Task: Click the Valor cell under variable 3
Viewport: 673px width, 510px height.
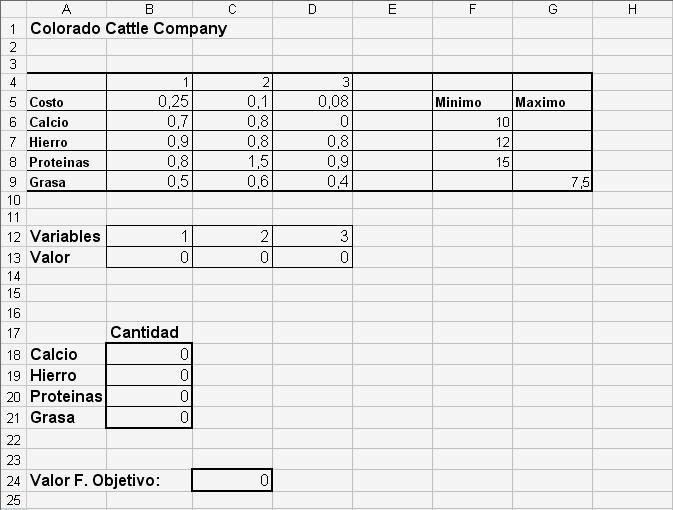Action: point(312,257)
